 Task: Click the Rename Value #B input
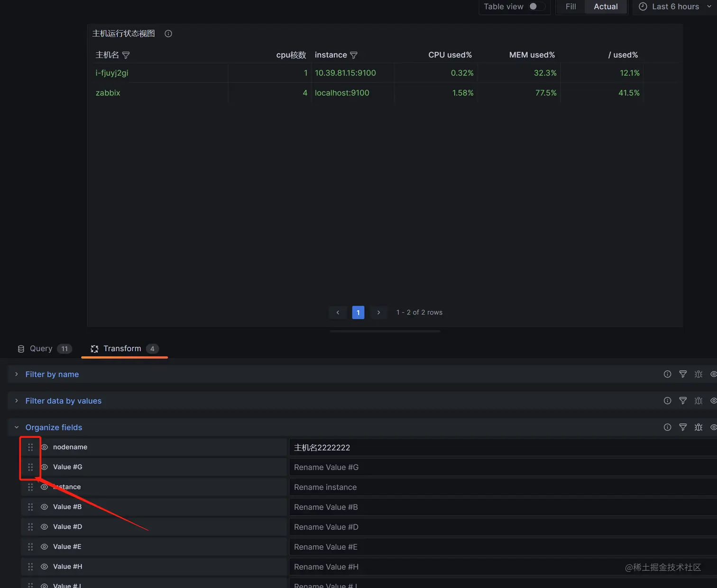coord(503,507)
